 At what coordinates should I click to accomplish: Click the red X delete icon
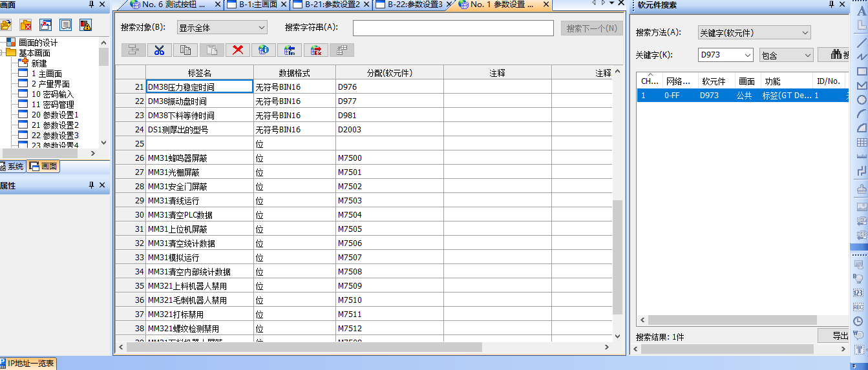238,50
